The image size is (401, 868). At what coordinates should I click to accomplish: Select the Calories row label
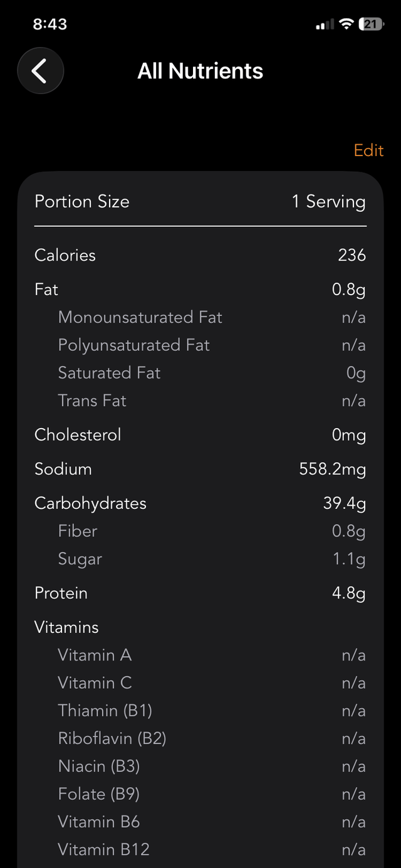[65, 255]
